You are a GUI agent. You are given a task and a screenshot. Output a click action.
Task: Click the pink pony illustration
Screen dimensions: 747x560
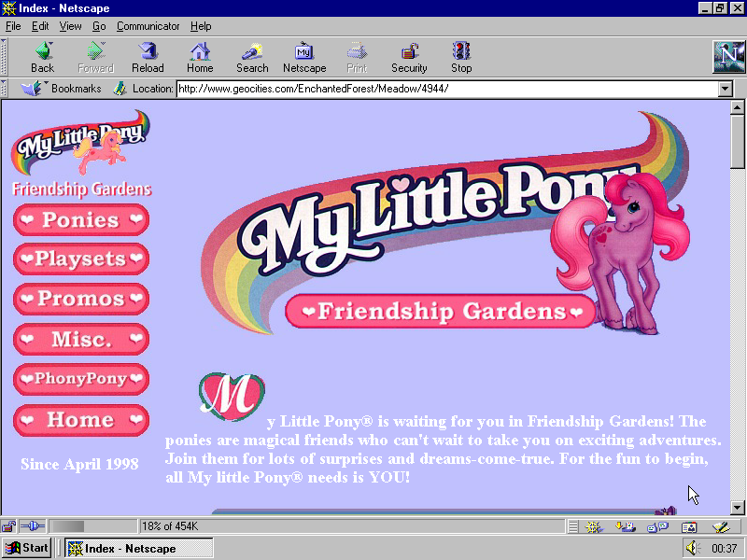tap(622, 252)
